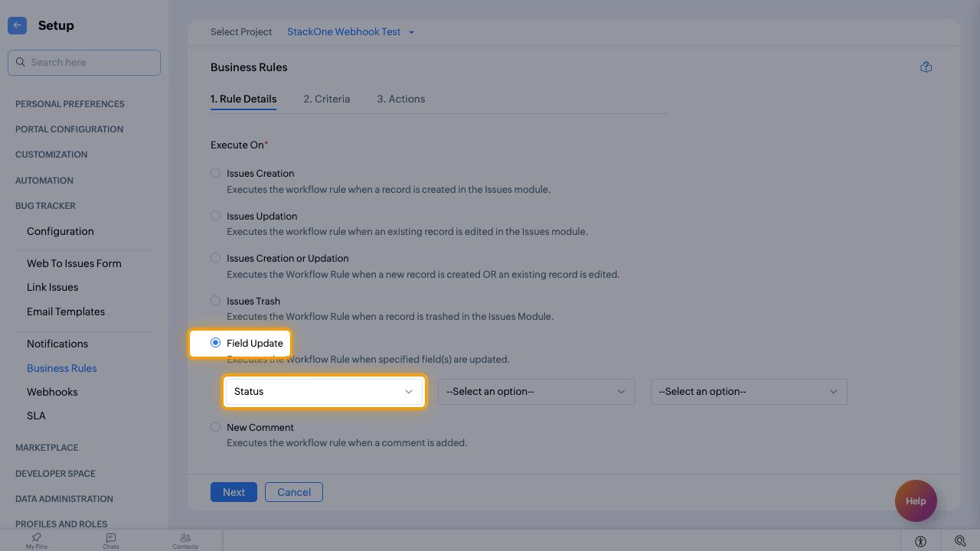The width and height of the screenshot is (980, 551).
Task: Click the back arrow beside Setup
Action: [17, 25]
